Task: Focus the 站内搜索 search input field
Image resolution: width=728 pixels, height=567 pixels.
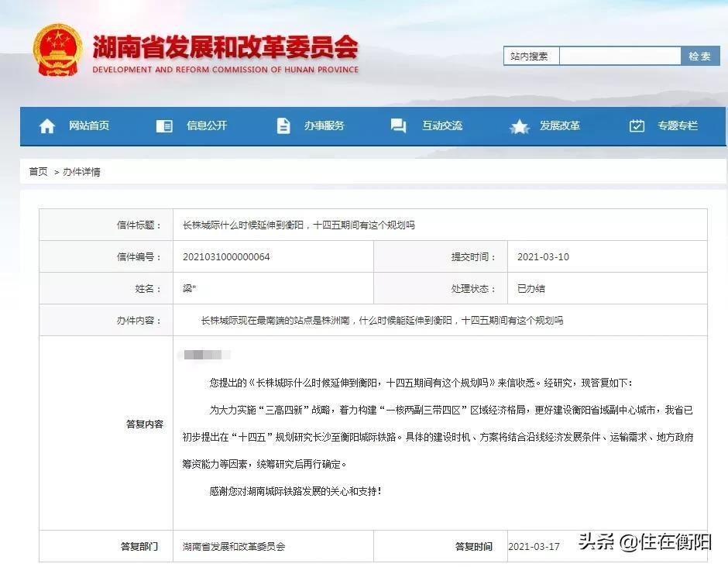Action: [x=620, y=57]
